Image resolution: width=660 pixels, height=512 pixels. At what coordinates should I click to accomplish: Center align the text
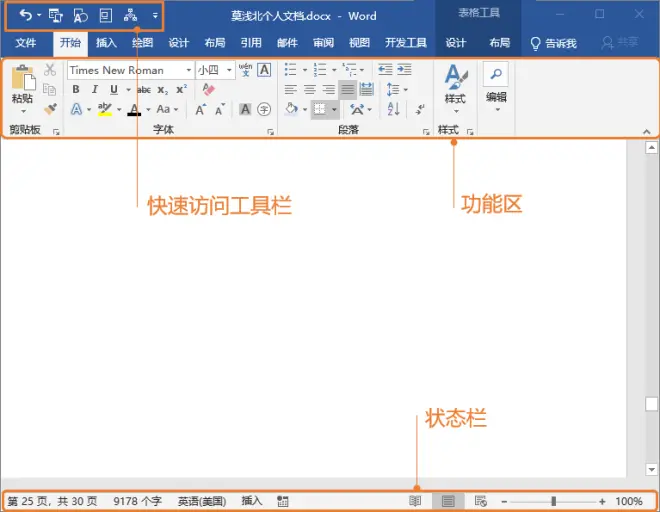(x=310, y=89)
